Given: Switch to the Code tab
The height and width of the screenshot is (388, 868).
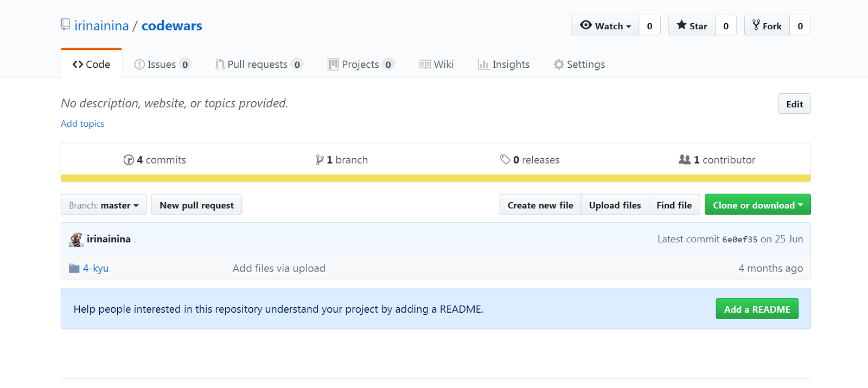Looking at the screenshot, I should pos(91,64).
